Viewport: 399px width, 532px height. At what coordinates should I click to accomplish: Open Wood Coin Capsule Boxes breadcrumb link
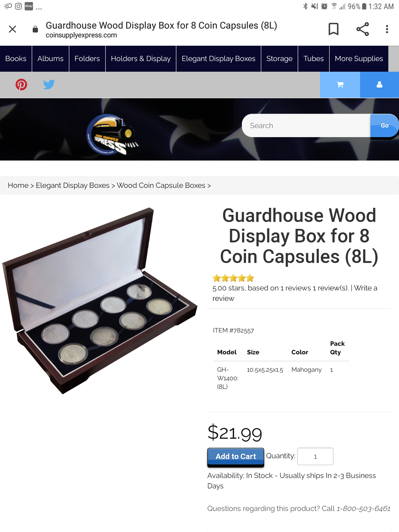pyautogui.click(x=161, y=185)
